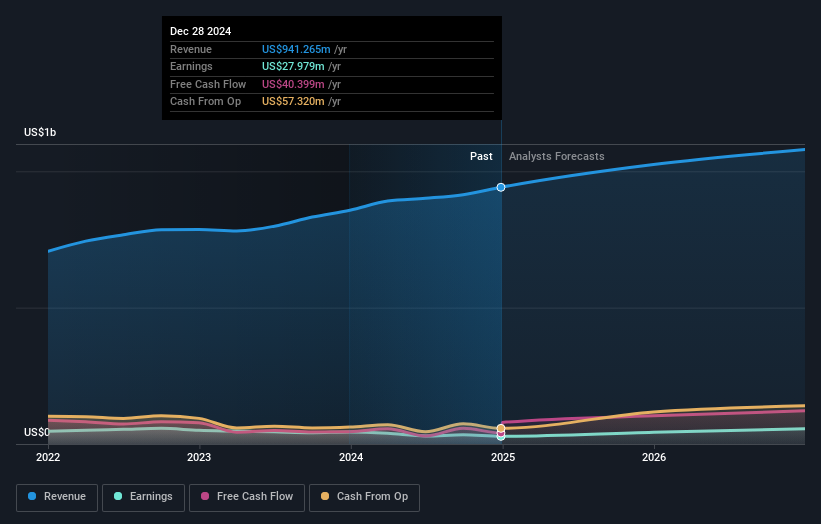Click the orange Cash From Op data point
Screen dimensions: 821x524
(x=501, y=428)
